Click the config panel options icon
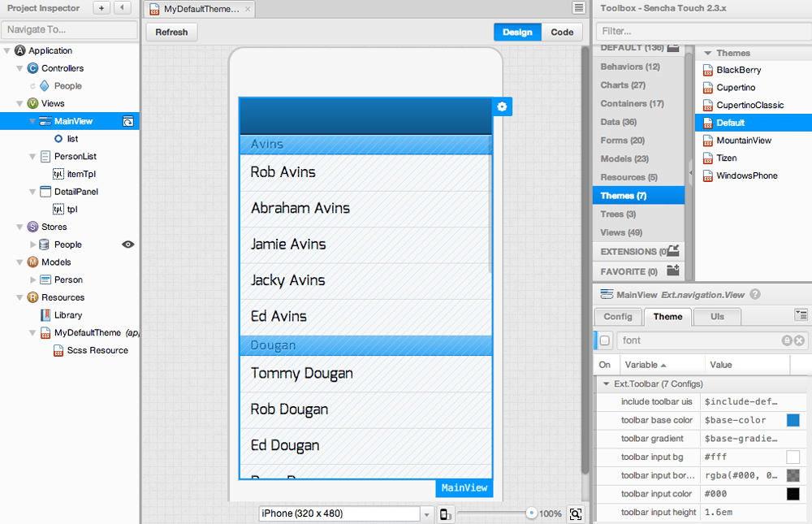 point(801,314)
